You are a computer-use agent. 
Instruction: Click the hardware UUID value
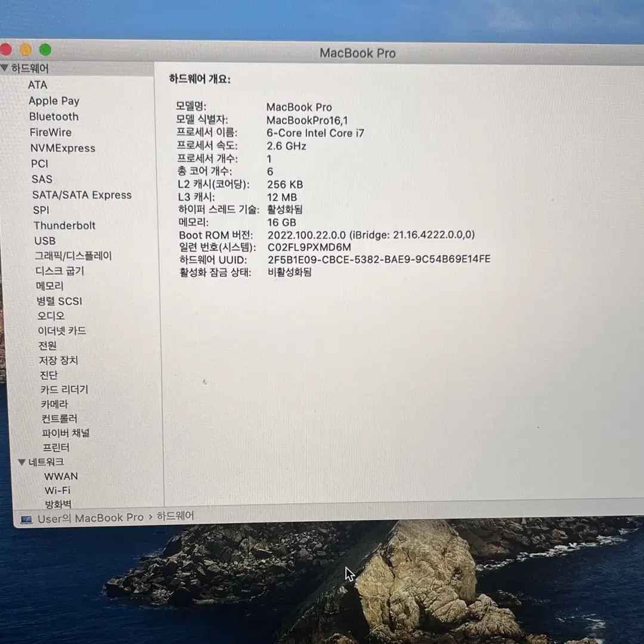(x=379, y=259)
